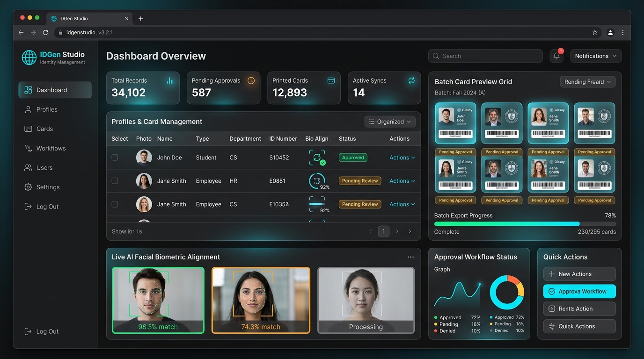The width and height of the screenshot is (644, 359).
Task: Click the IDGen Studio globe logo
Action: click(x=29, y=57)
